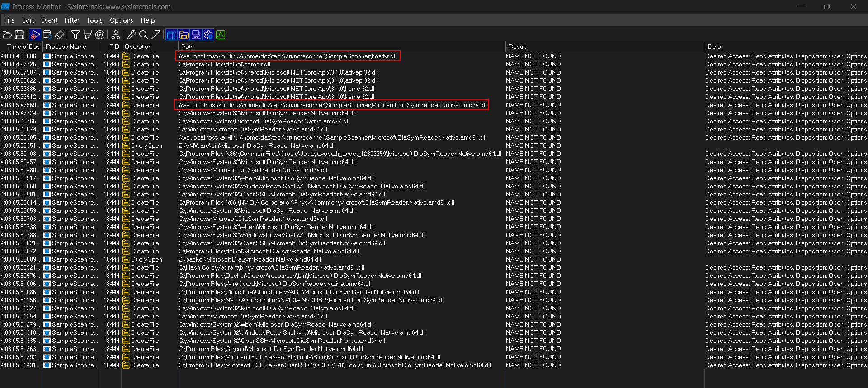Click the Include Process target icon
The width and height of the screenshot is (868, 388).
coord(100,35)
